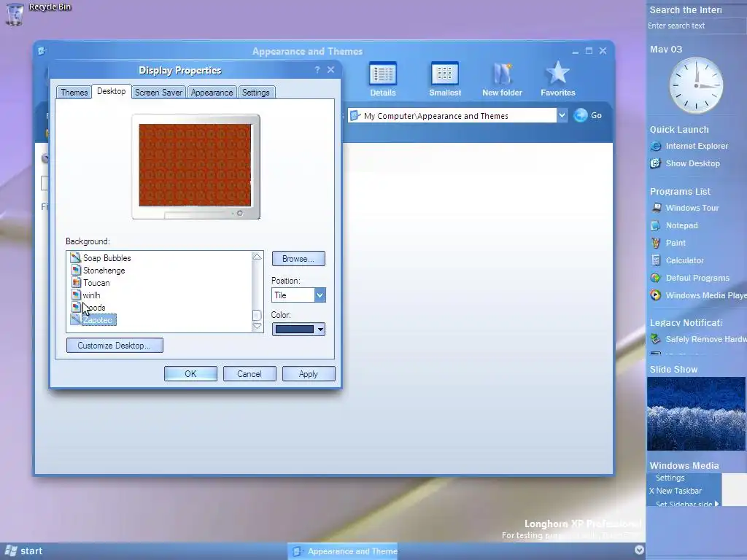Image resolution: width=747 pixels, height=560 pixels.
Task: Open the Position dropdown
Action: click(x=320, y=295)
